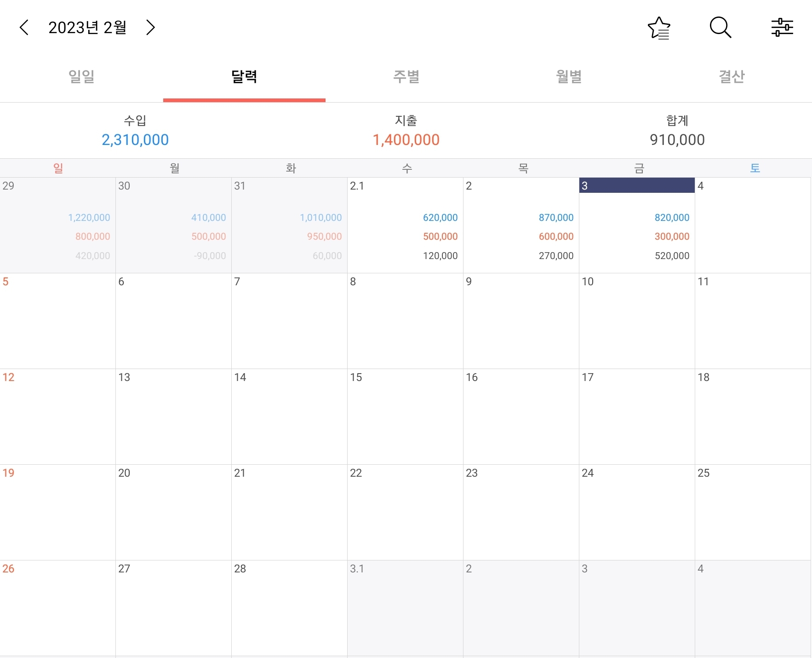Select February 11 calendar cell

[x=753, y=321]
